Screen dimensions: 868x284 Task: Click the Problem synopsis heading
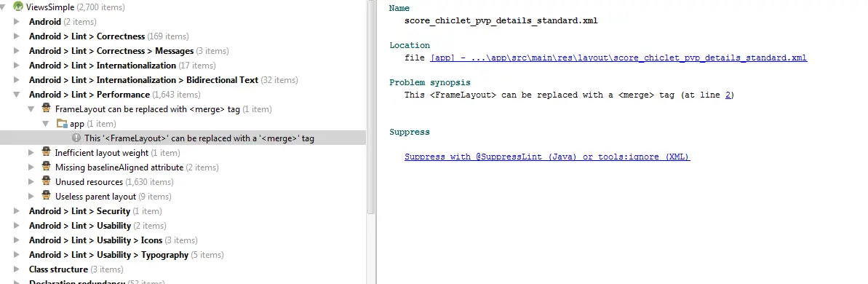429,82
